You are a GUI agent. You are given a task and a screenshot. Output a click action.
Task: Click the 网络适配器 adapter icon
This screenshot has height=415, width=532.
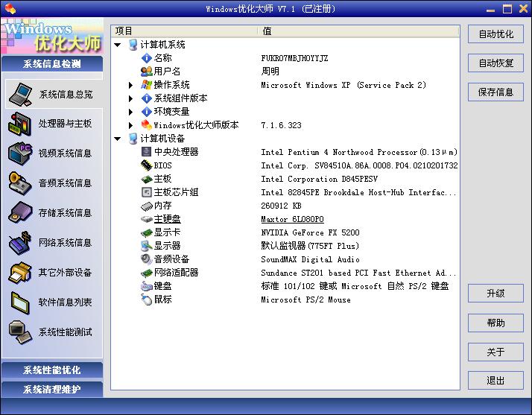coord(146,273)
